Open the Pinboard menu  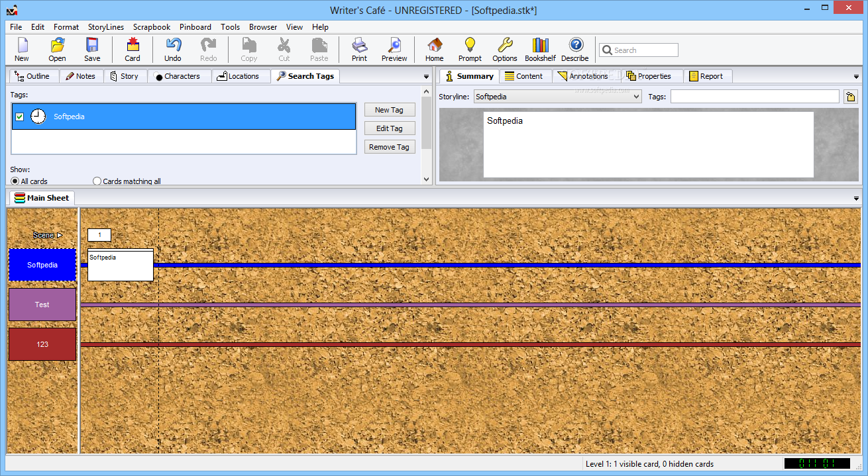click(x=195, y=27)
